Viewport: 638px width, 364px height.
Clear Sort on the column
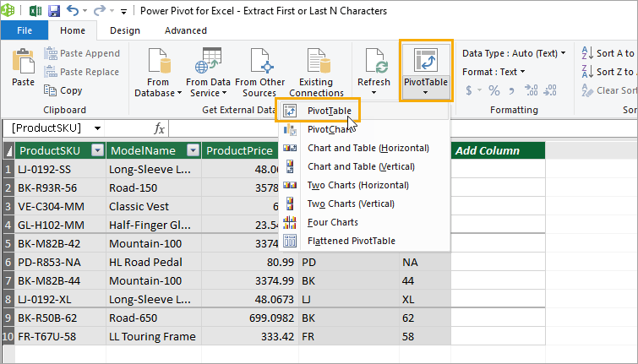[608, 90]
